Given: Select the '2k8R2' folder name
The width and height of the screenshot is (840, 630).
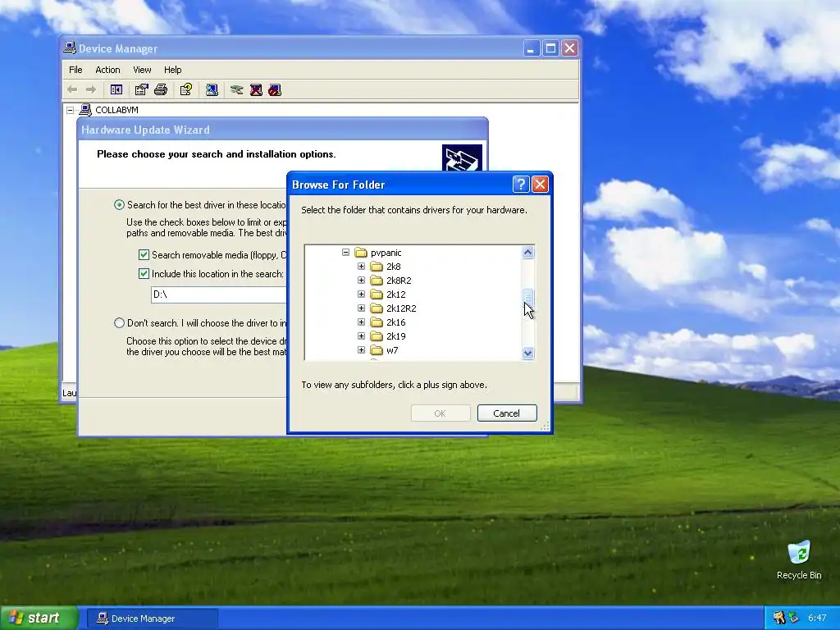Looking at the screenshot, I should click(x=399, y=281).
